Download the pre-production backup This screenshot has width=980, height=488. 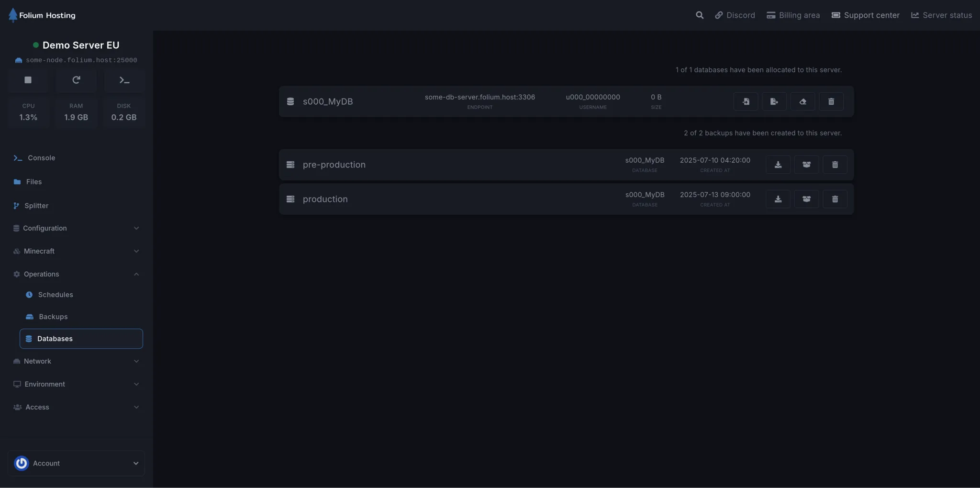778,164
